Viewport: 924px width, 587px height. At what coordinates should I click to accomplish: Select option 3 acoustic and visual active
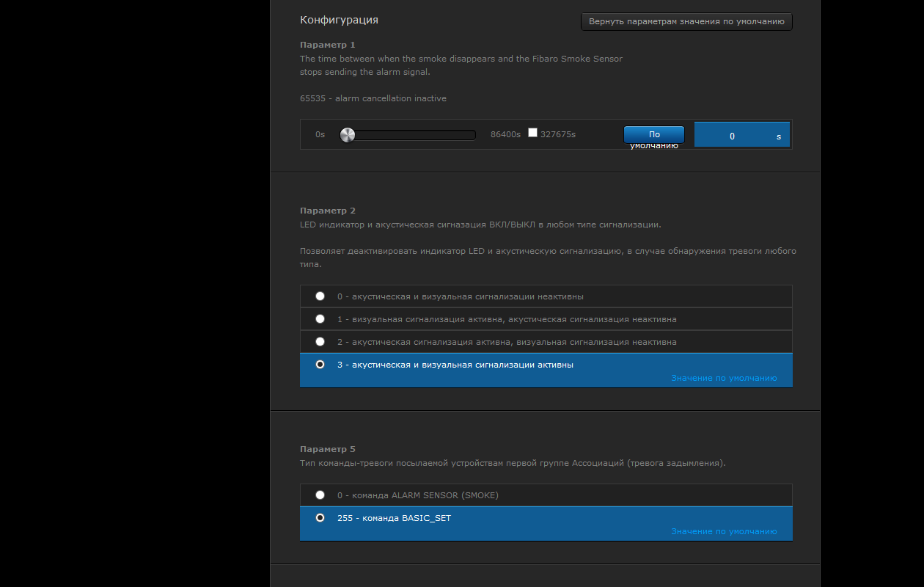(x=320, y=364)
